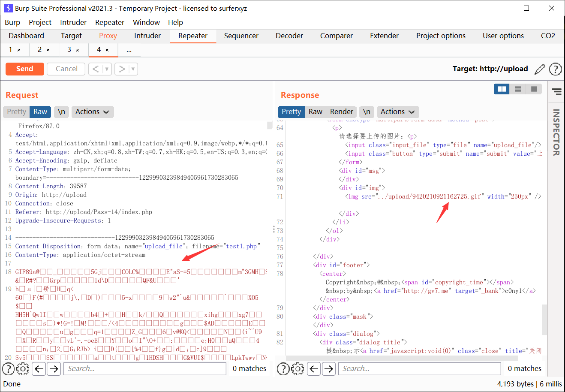Click the Response search input field
Image resolution: width=565 pixels, height=392 pixels.
coord(420,369)
